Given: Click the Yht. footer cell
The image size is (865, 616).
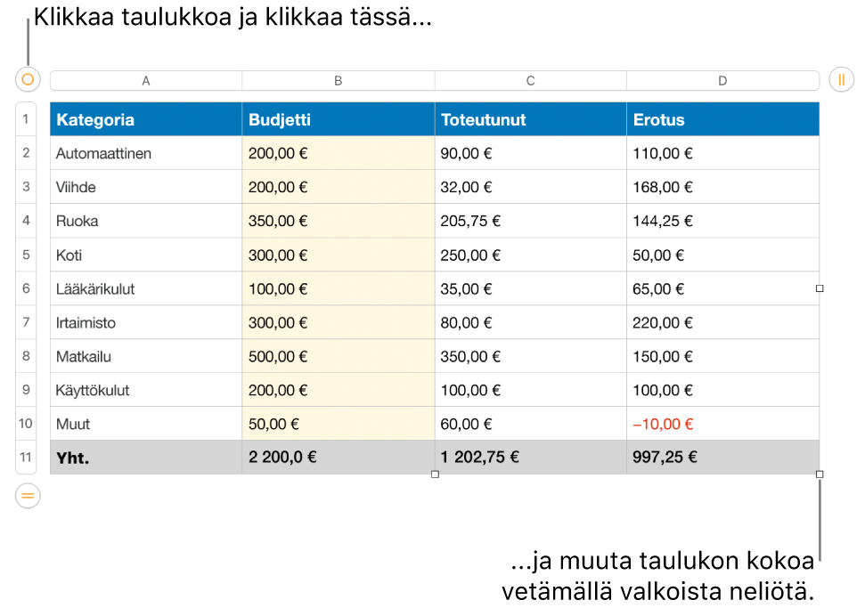Looking at the screenshot, I should pyautogui.click(x=146, y=458).
